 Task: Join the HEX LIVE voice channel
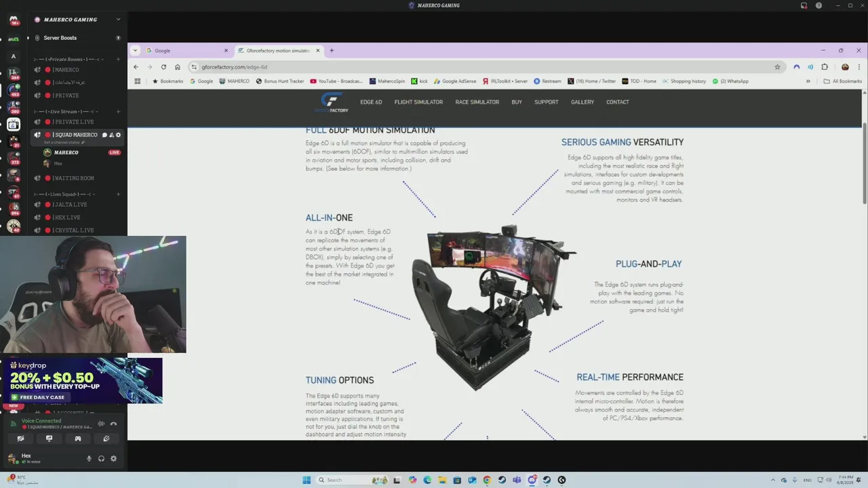click(66, 218)
